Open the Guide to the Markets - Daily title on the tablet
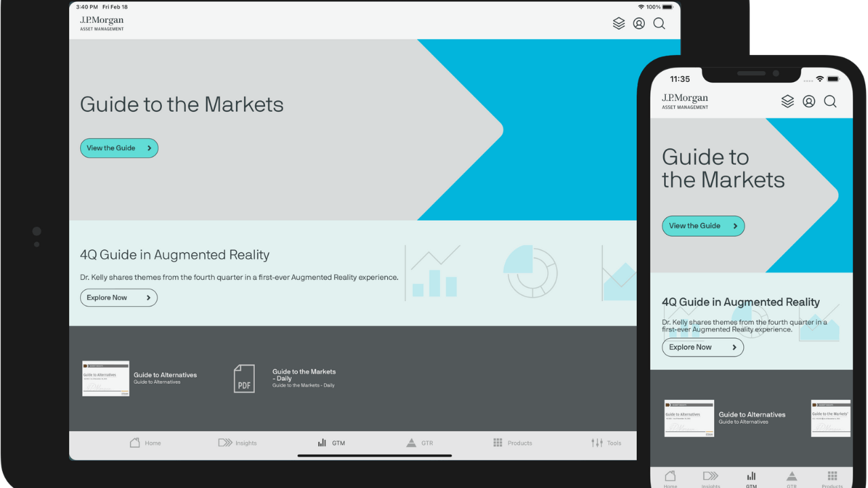This screenshot has height=488, width=868. (x=304, y=375)
